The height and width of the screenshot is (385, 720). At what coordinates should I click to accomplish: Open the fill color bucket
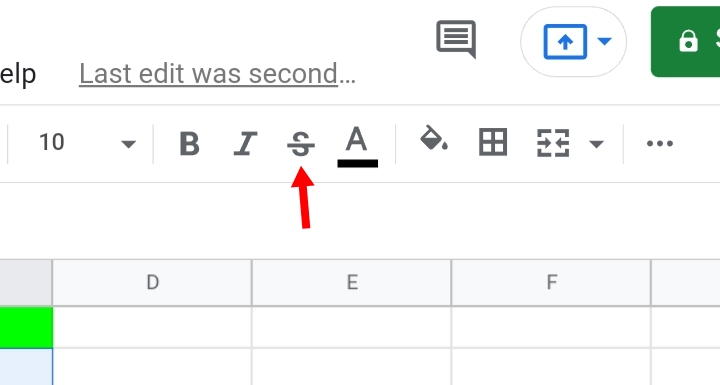(433, 138)
